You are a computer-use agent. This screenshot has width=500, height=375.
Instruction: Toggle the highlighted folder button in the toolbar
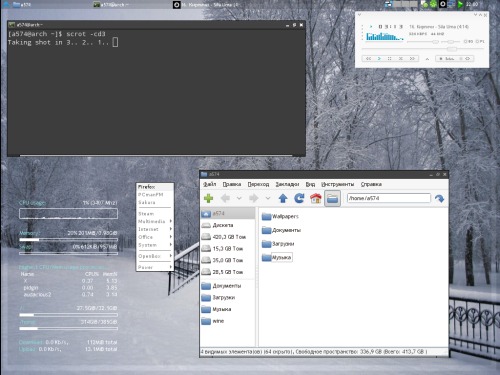[332, 198]
